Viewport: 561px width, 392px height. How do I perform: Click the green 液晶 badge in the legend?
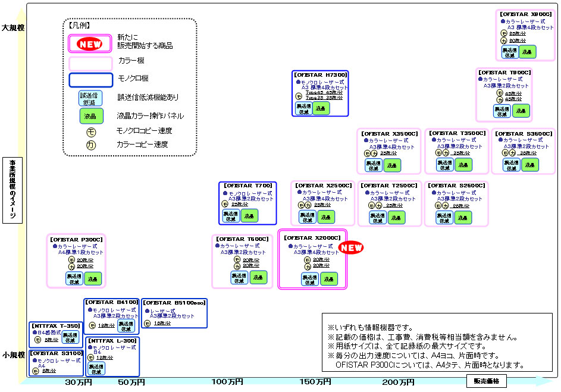(x=91, y=116)
